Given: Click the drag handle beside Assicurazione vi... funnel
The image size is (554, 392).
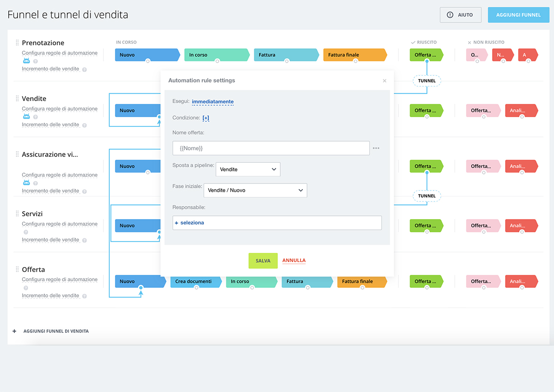Looking at the screenshot, I should [x=17, y=154].
